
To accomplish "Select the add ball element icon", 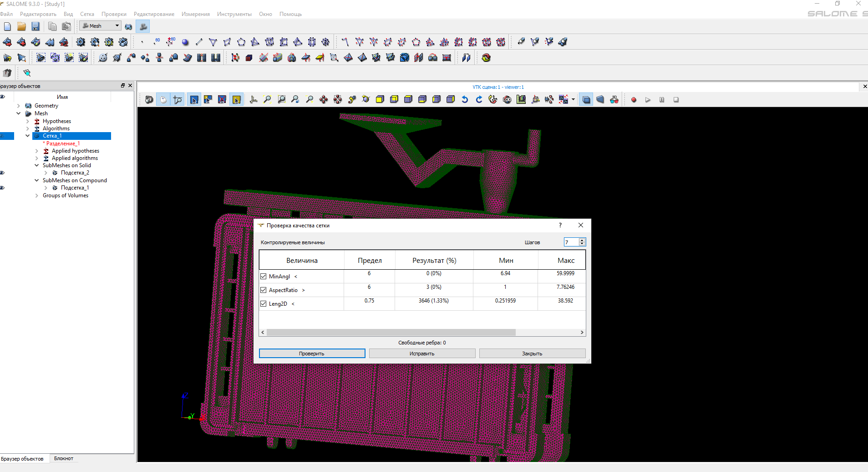I will [x=185, y=42].
